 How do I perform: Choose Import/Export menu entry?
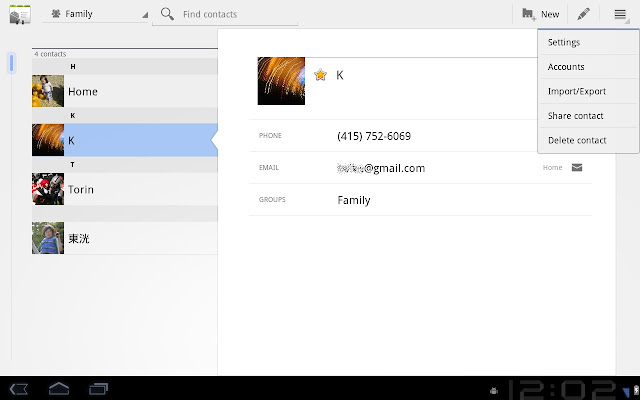[x=588, y=91]
